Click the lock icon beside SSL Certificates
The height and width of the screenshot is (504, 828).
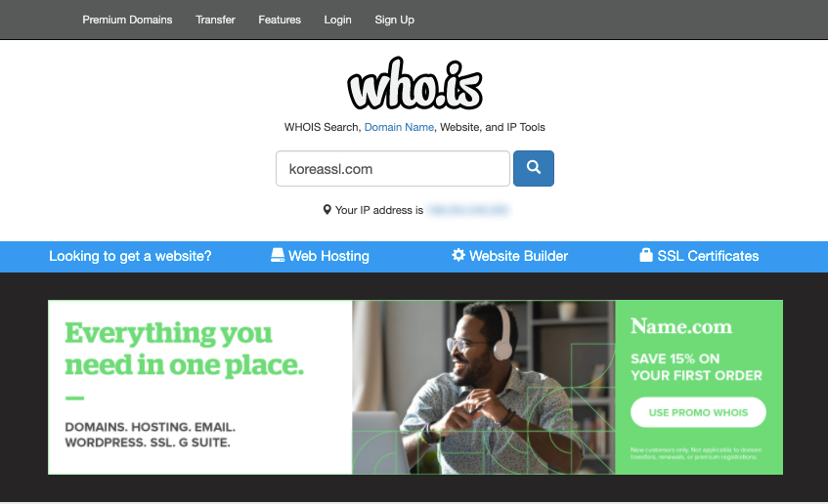646,255
